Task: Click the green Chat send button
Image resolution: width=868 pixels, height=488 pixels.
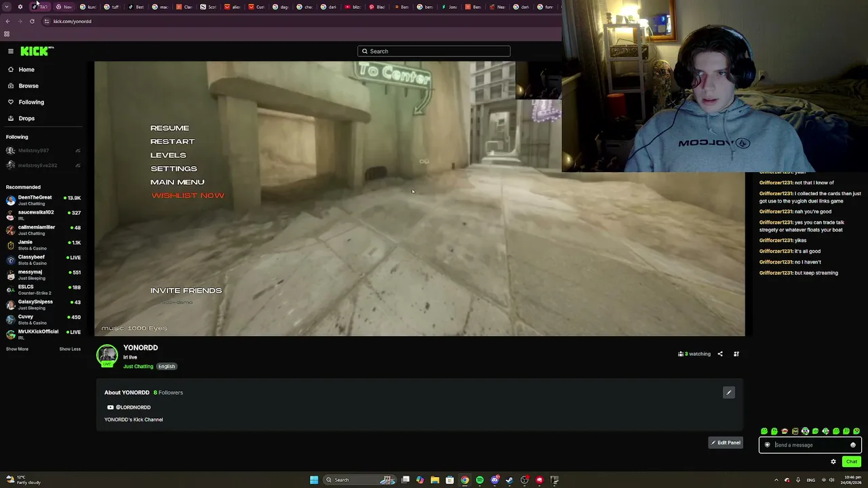Action: point(852,462)
